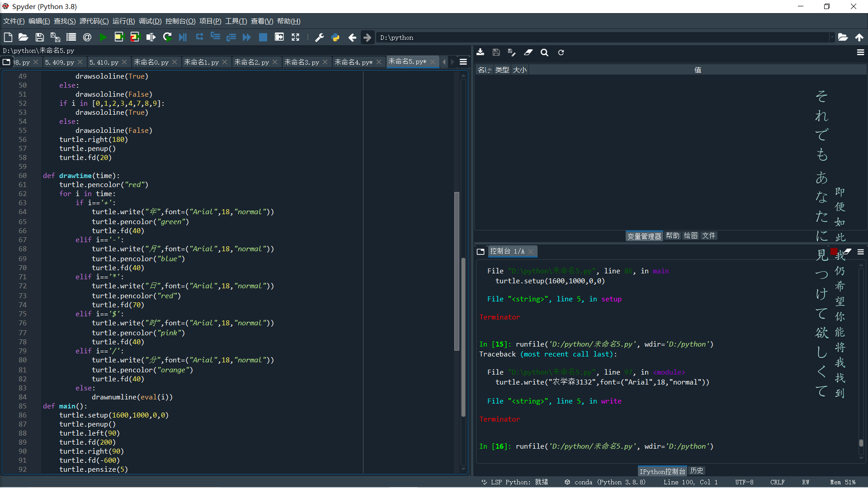Switch to the 未命名3.py editor tab
Viewport: 868px width, 488px height.
pos(302,62)
